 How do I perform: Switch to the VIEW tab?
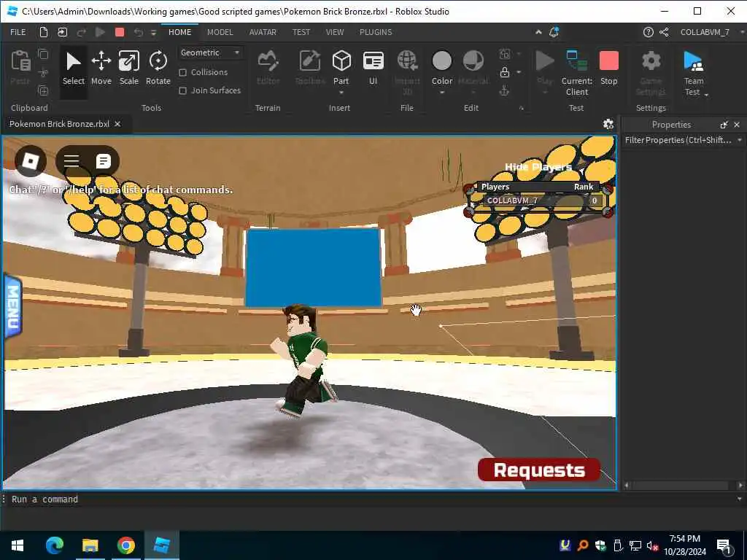tap(334, 32)
